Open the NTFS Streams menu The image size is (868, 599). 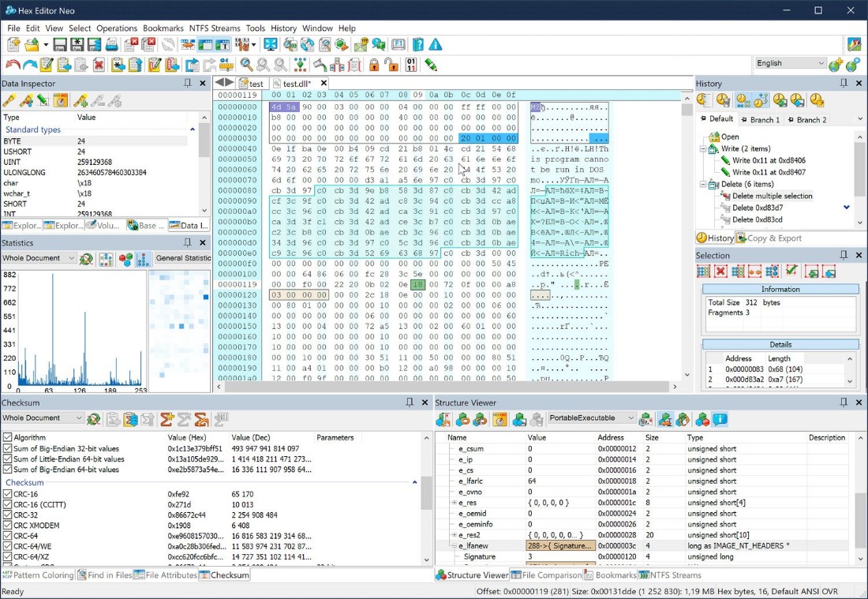click(215, 28)
